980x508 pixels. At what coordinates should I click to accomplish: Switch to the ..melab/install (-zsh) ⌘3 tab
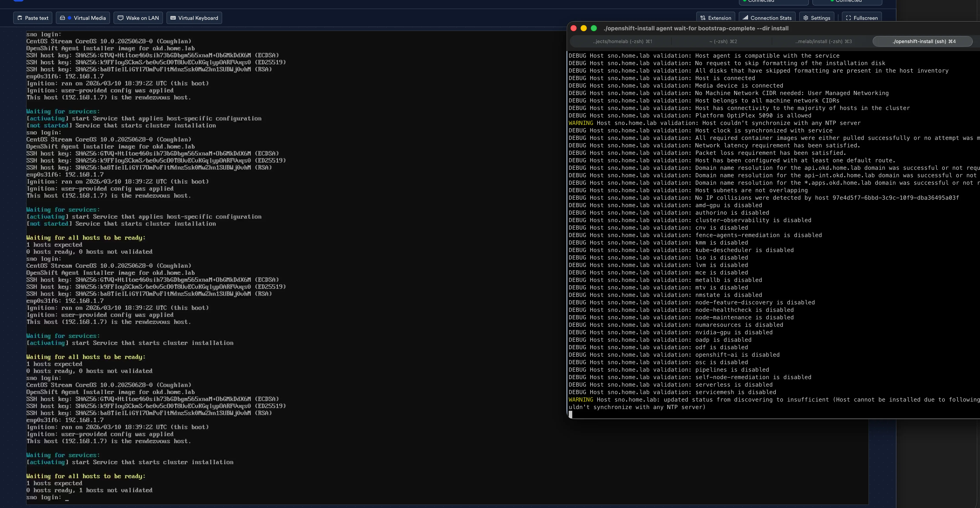(x=823, y=42)
